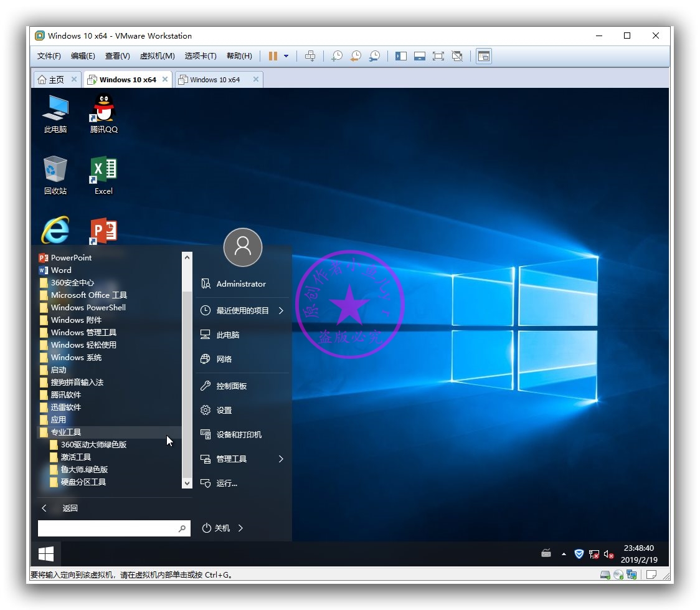Enter full screen mode in VMware

pyautogui.click(x=438, y=56)
